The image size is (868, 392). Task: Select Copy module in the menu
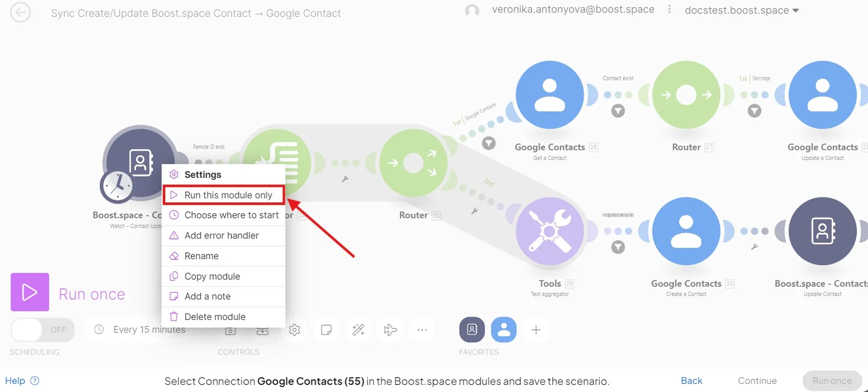224,276
